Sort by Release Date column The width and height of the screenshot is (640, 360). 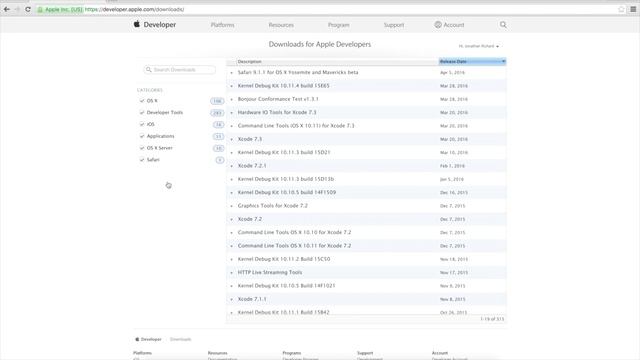tap(472, 62)
